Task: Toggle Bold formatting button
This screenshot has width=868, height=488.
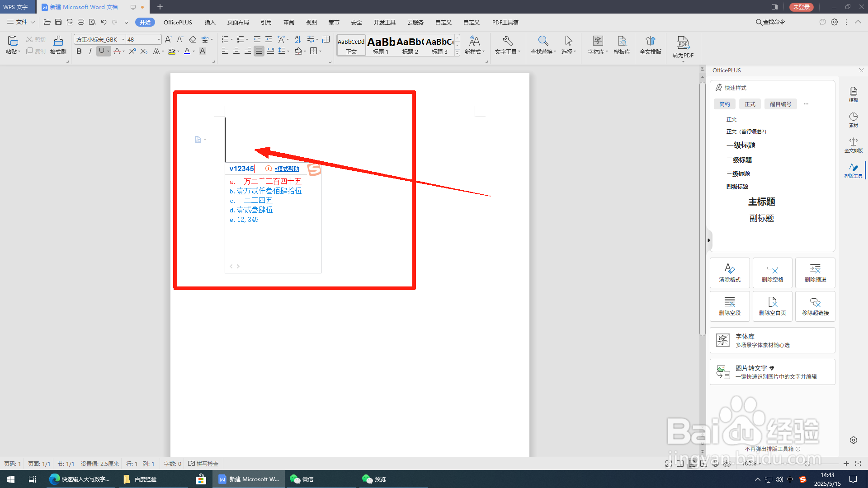Action: click(79, 52)
